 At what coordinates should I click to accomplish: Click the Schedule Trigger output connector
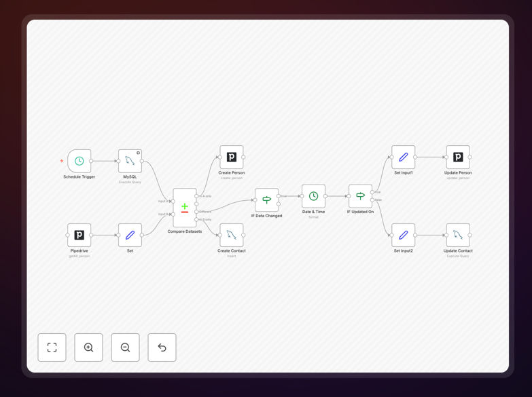coord(91,161)
